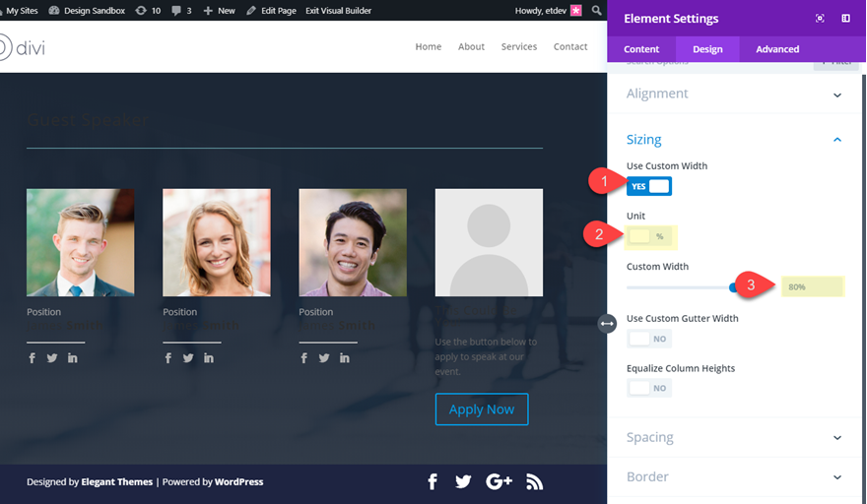The width and height of the screenshot is (867, 504).
Task: Open the WordPress footer link
Action: coord(238,482)
